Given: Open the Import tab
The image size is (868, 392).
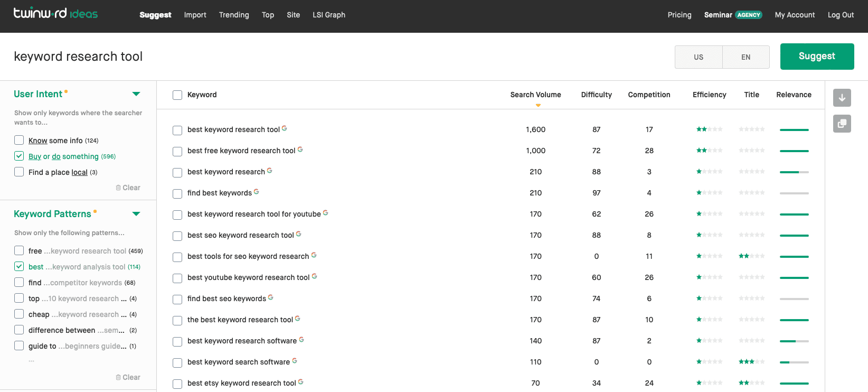Looking at the screenshot, I should point(195,15).
